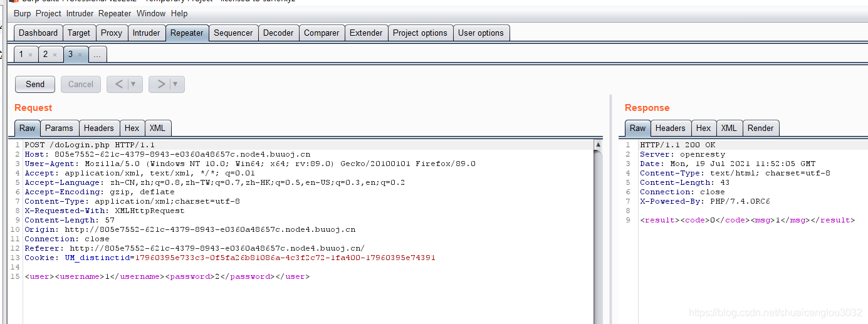Image resolution: width=868 pixels, height=324 pixels.
Task: Select the Response Hex tab
Action: click(x=703, y=128)
